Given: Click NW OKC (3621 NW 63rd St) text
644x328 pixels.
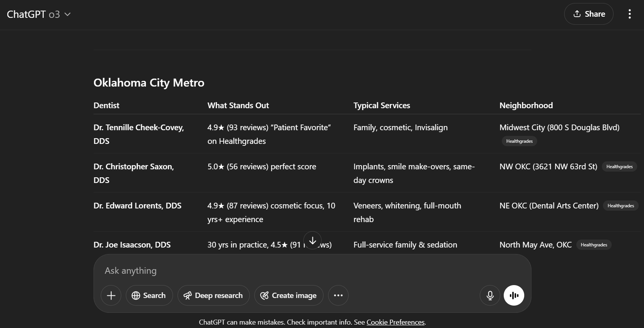Looking at the screenshot, I should (x=548, y=167).
